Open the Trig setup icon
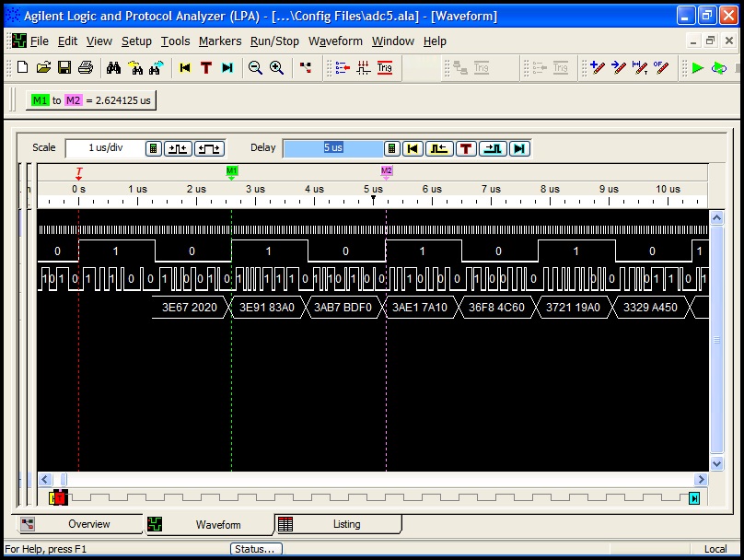The image size is (744, 560). pos(384,67)
